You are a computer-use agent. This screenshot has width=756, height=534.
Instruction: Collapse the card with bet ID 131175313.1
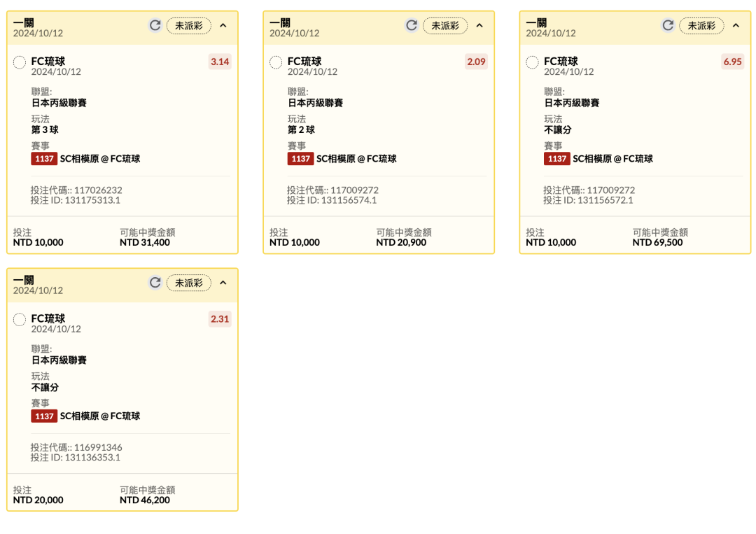tap(223, 25)
